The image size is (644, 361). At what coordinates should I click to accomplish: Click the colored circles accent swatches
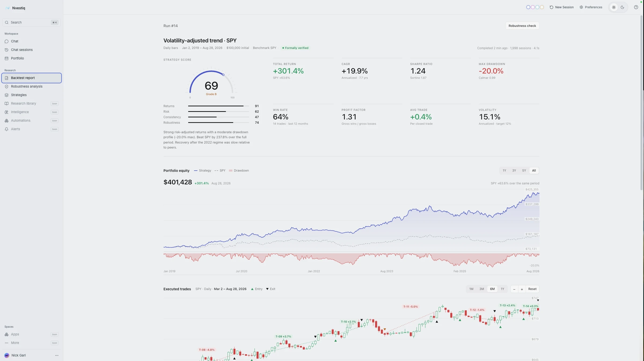535,7
